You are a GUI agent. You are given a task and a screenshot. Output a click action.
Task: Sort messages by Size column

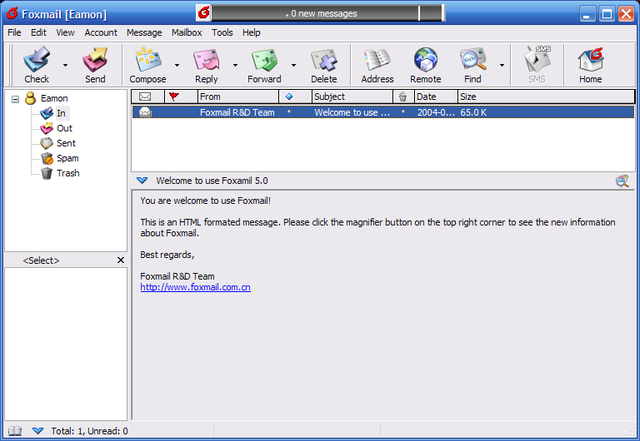546,97
